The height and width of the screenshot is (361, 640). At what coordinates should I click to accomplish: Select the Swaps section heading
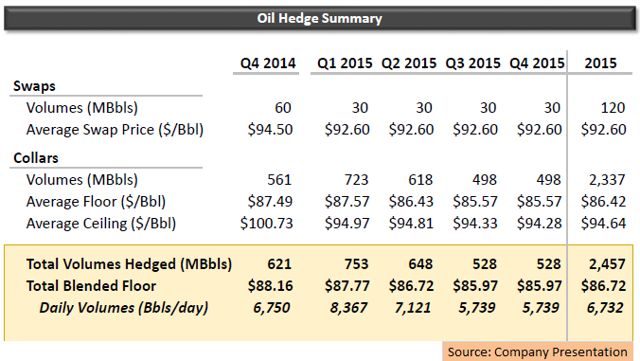[34, 86]
